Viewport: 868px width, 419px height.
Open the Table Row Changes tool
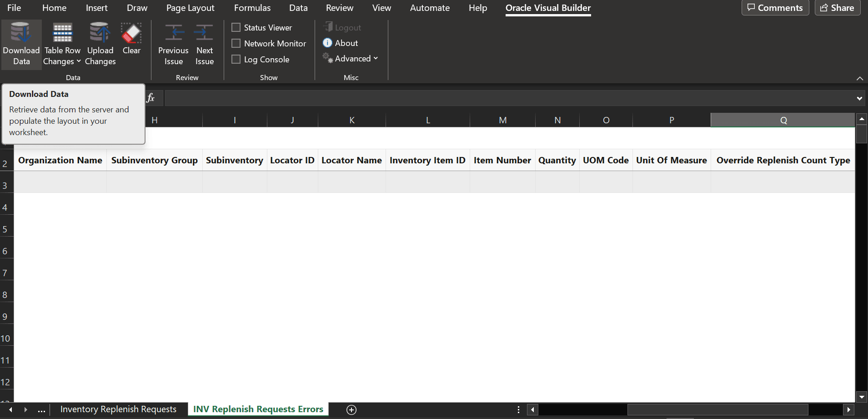[62, 45]
